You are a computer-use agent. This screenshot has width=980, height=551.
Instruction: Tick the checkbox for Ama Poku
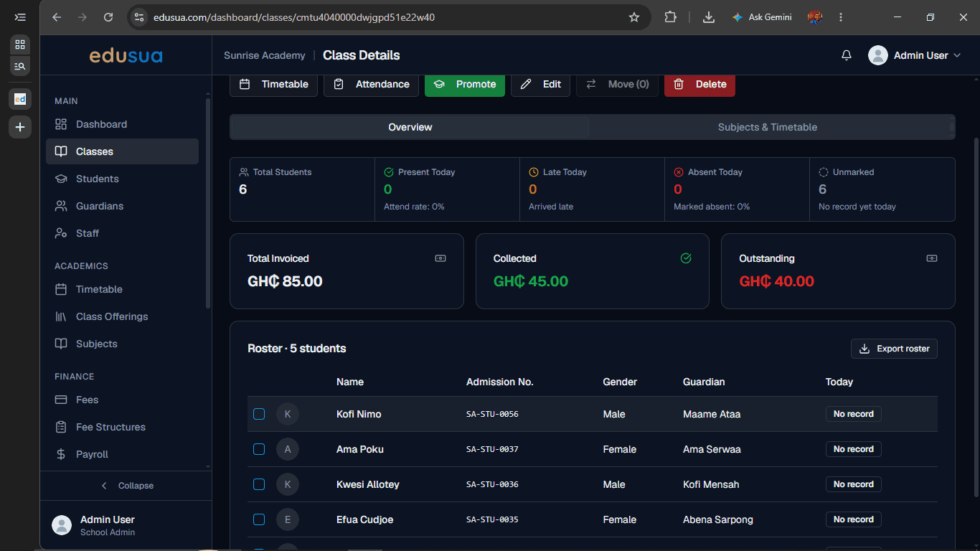[259, 449]
